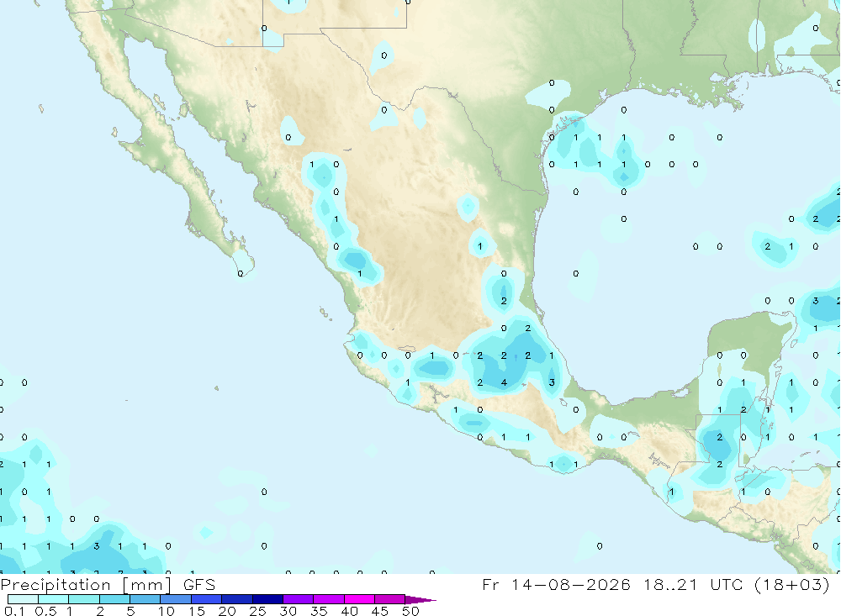Click the 45–50 mm legend color swatch
The width and height of the screenshot is (841, 616).
[x=390, y=599]
